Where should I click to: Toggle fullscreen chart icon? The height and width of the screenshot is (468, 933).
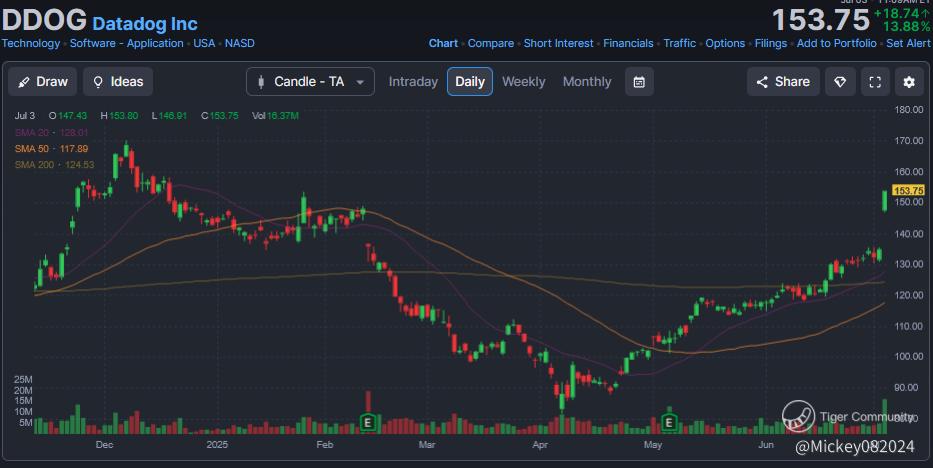pos(875,81)
